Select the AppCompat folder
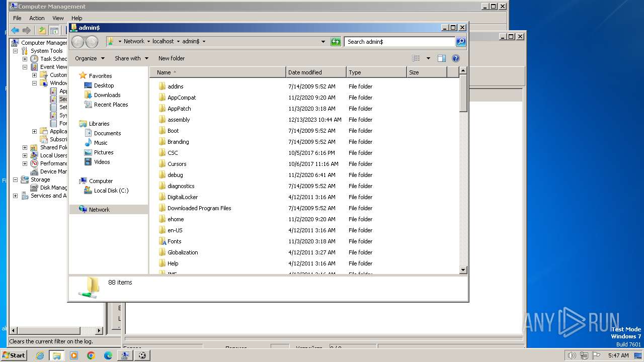The width and height of the screenshot is (644, 362). pyautogui.click(x=182, y=98)
